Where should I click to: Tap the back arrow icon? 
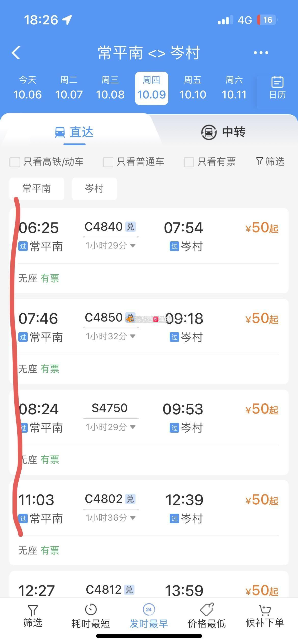click(x=16, y=53)
